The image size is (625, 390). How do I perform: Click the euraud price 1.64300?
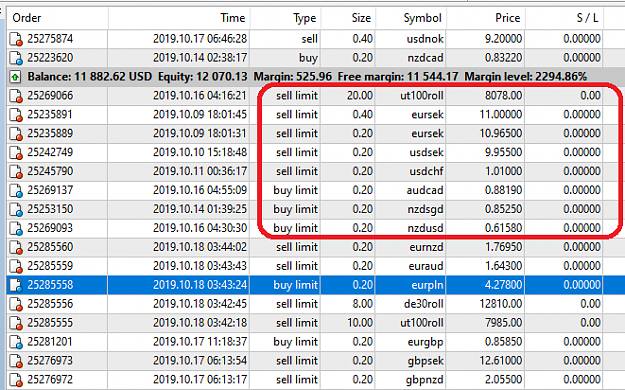(503, 266)
